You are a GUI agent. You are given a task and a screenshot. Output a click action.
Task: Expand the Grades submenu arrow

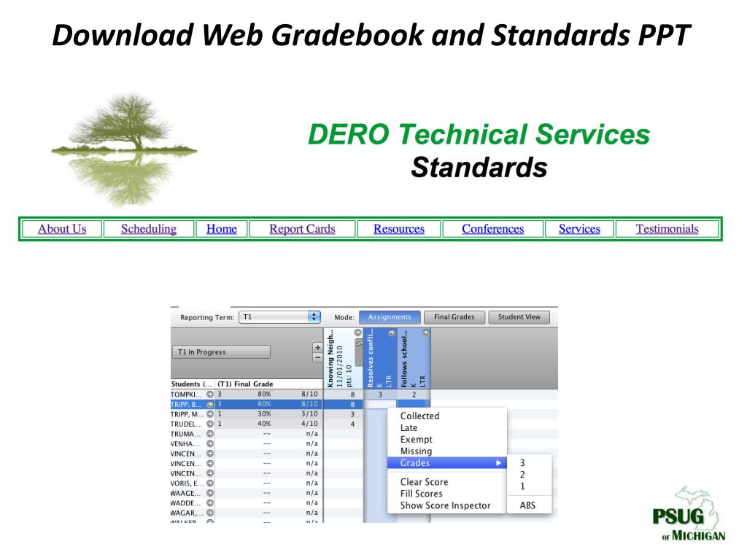(x=499, y=463)
